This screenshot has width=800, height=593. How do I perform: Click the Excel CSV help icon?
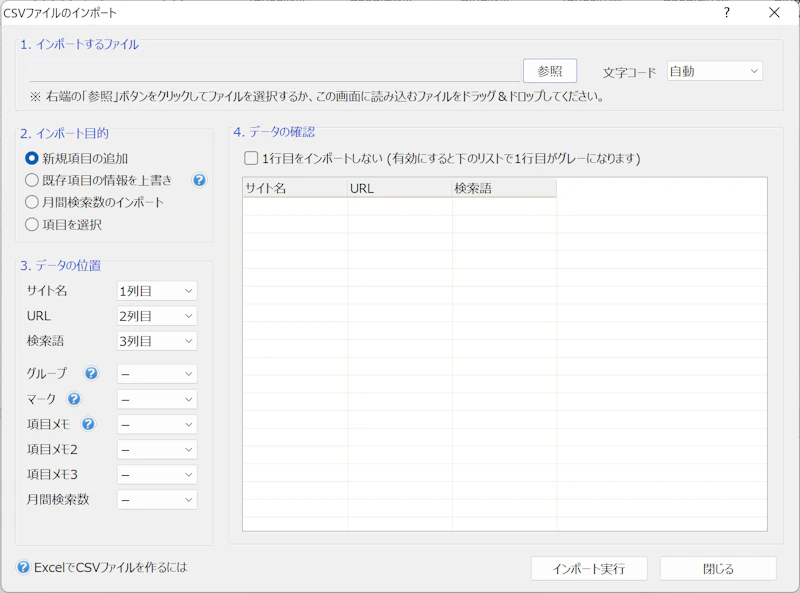click(x=23, y=567)
